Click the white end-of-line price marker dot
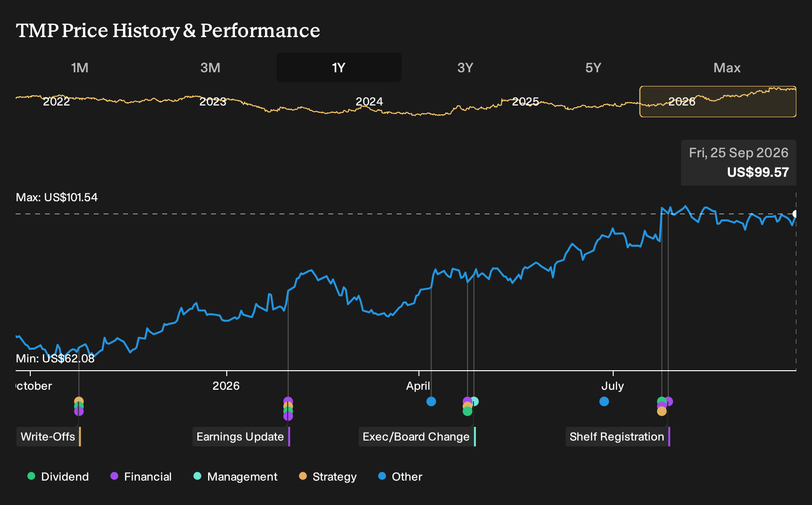The width and height of the screenshot is (812, 505). coord(795,214)
